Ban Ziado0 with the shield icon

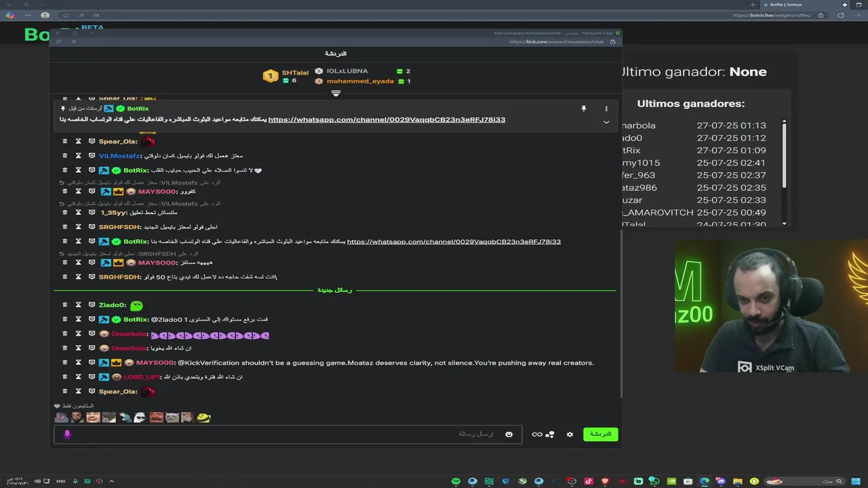[92, 305]
